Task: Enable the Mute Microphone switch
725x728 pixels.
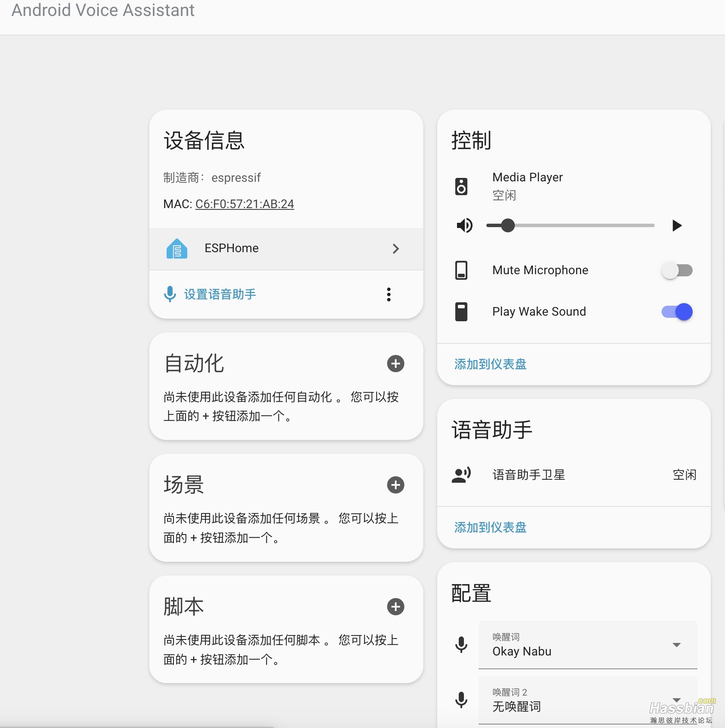Action: click(677, 271)
